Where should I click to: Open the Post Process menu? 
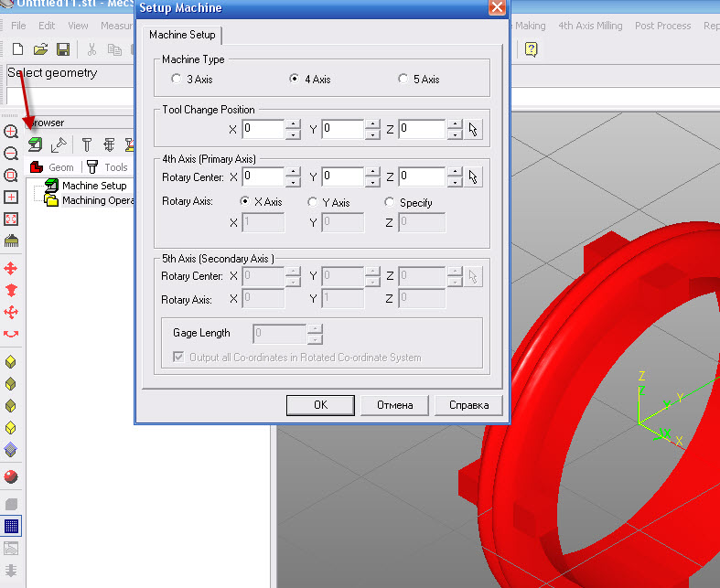[663, 26]
